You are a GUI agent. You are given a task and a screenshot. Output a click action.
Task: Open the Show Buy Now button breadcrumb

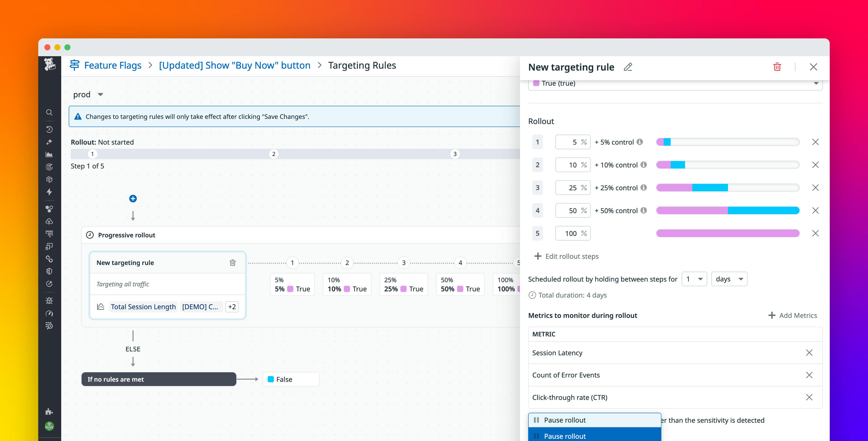235,65
